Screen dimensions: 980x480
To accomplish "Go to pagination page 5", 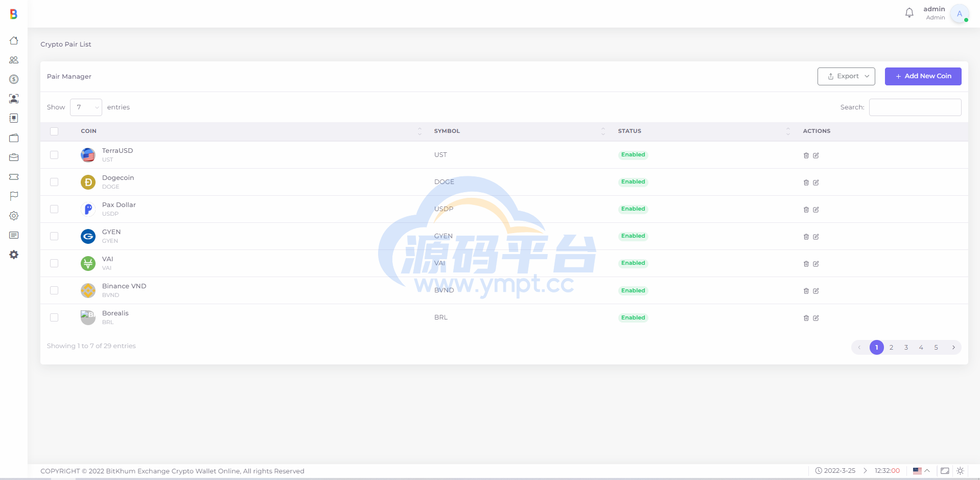I will [x=936, y=348].
